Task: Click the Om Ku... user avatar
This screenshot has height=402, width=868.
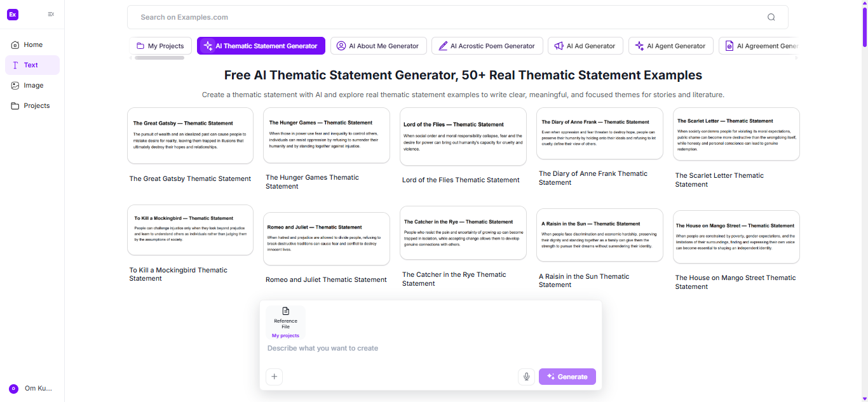Action: 13,389
